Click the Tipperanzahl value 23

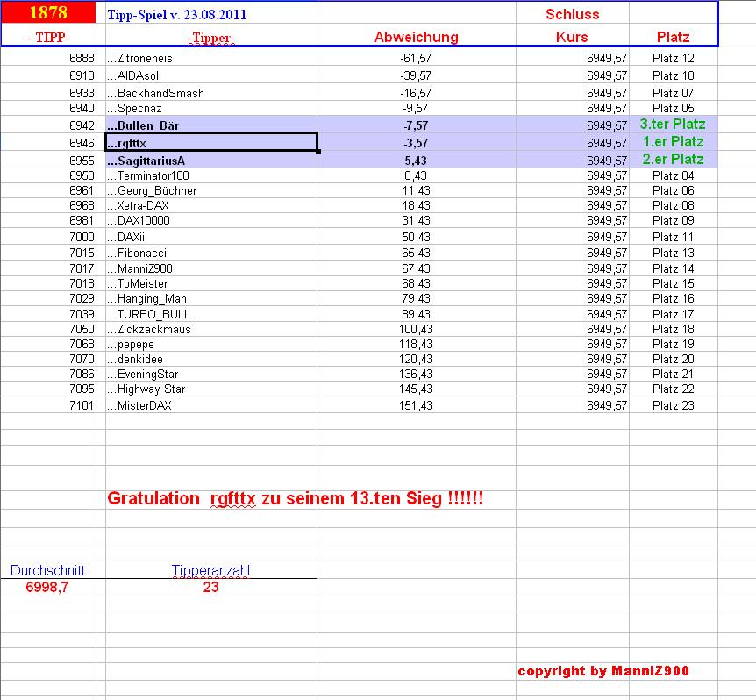210,587
